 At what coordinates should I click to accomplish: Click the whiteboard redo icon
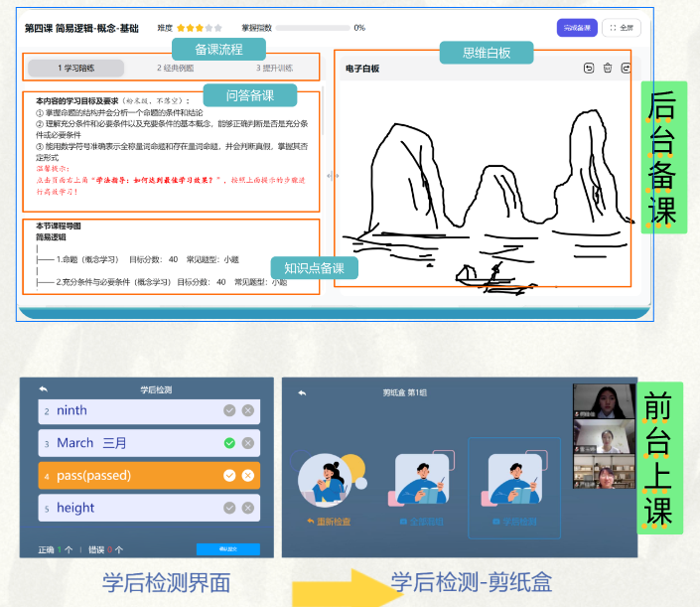(x=626, y=68)
